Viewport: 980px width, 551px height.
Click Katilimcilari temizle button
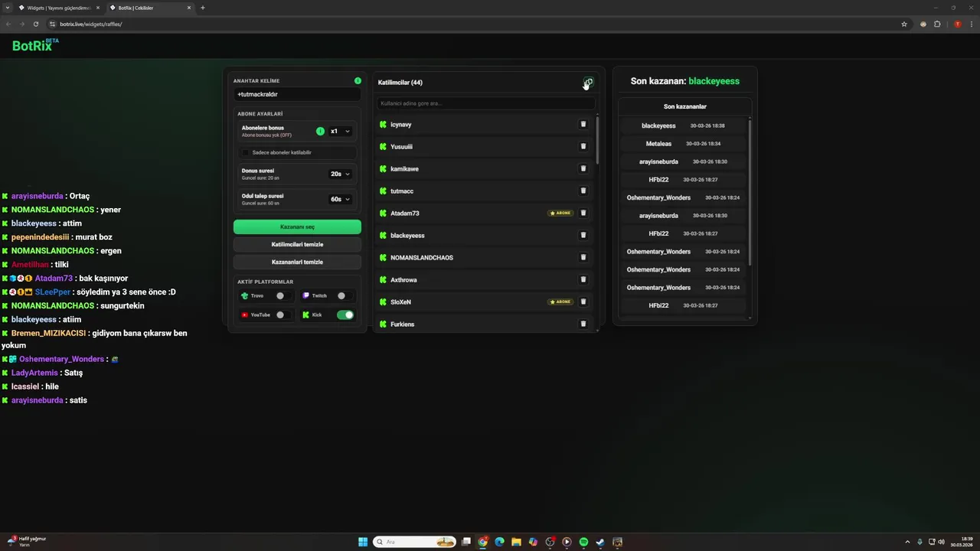(x=297, y=244)
